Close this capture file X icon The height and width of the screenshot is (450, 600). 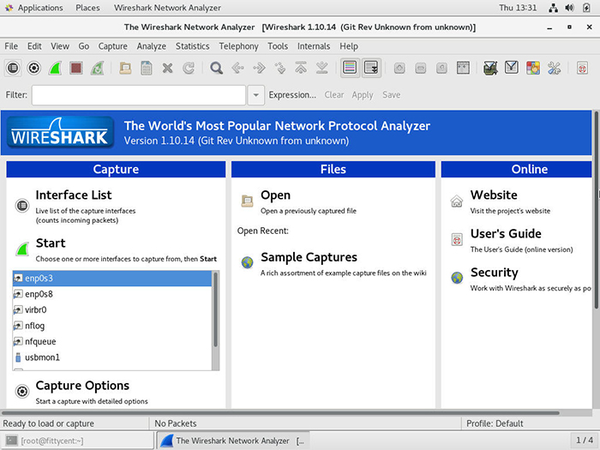167,68
